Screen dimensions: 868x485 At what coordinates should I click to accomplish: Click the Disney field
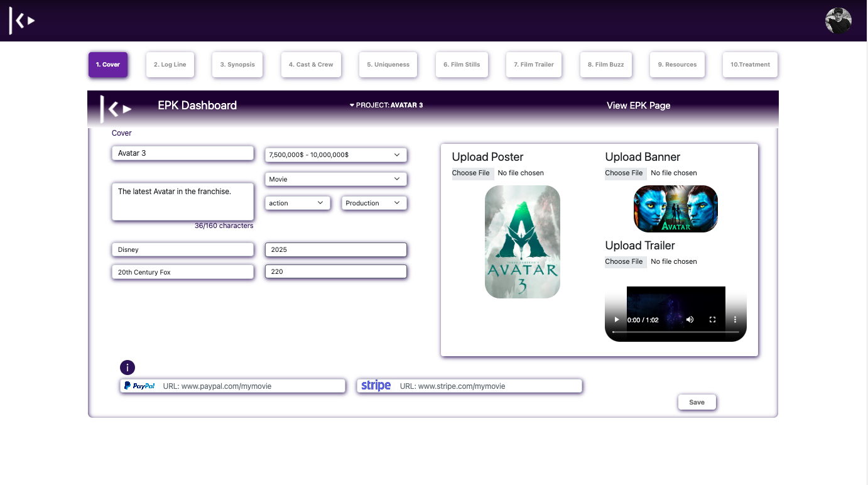point(183,249)
